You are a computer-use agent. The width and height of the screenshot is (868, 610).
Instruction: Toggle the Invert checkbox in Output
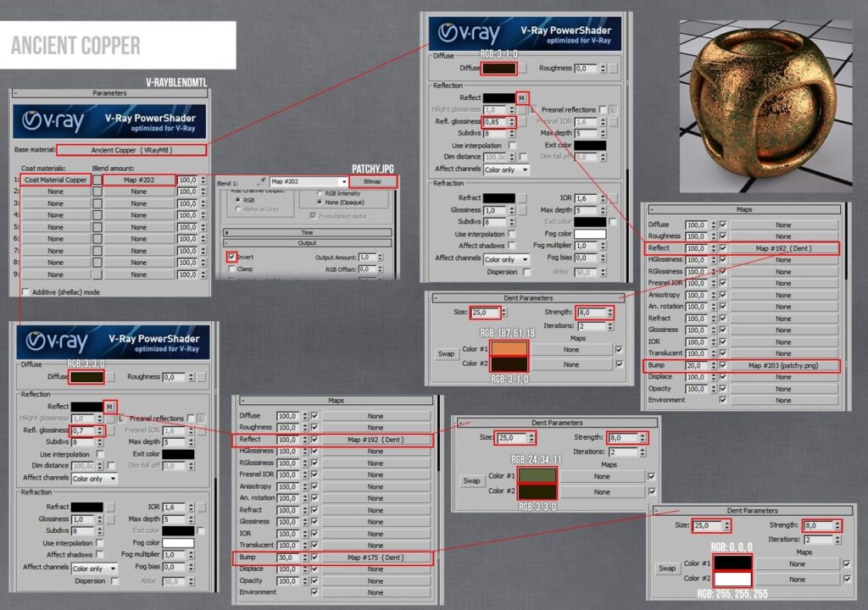[x=231, y=257]
